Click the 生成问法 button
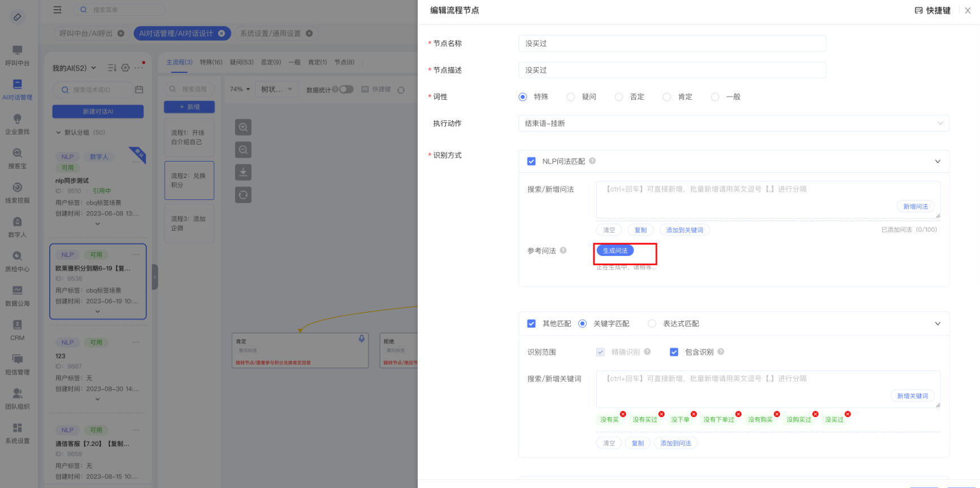Screen dimensions: 980x488 [615, 251]
